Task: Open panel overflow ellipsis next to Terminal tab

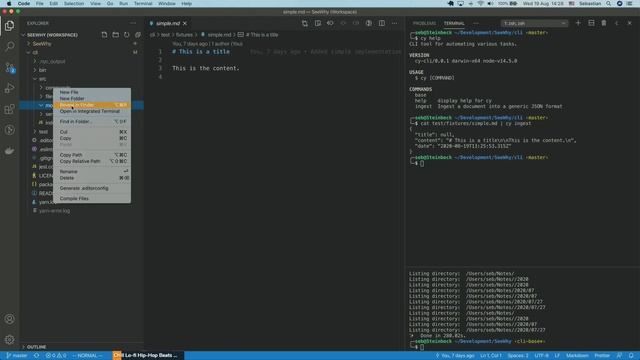Action: [476, 23]
